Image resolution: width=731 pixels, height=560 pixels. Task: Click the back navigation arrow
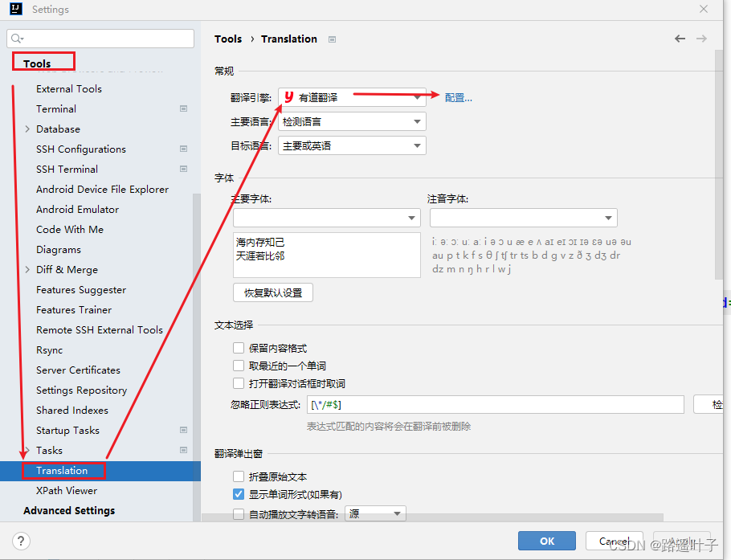(x=680, y=38)
